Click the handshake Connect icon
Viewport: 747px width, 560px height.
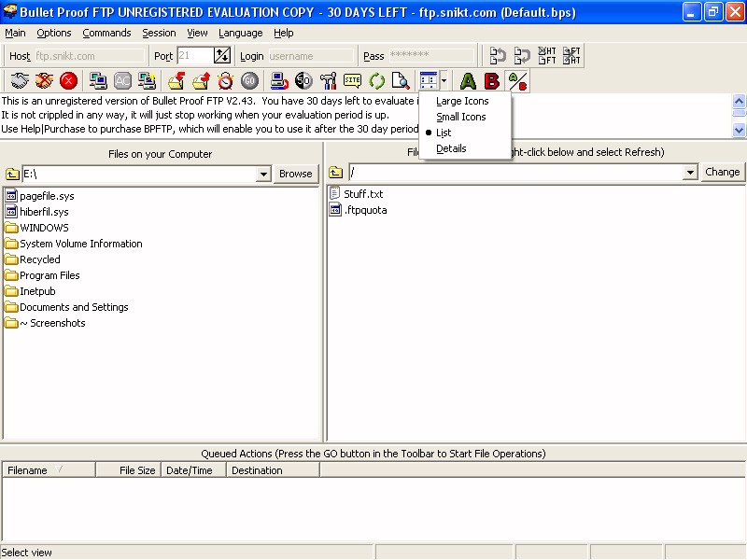[x=20, y=80]
